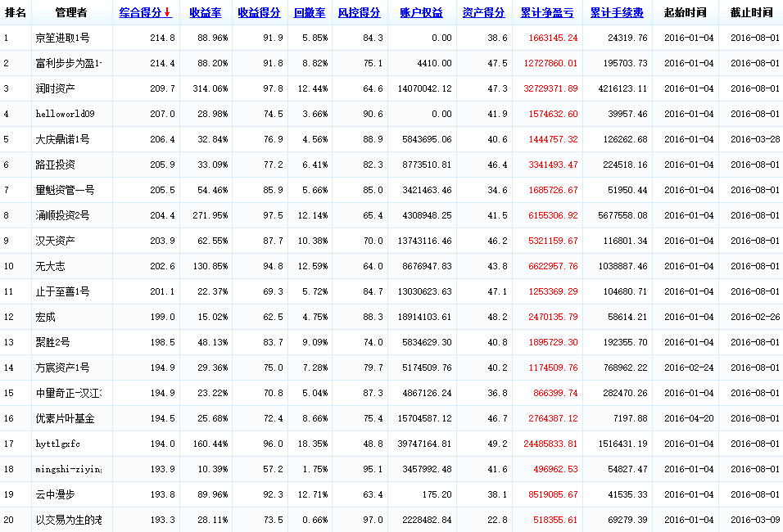Click manager name 止于至善1号

62,291
